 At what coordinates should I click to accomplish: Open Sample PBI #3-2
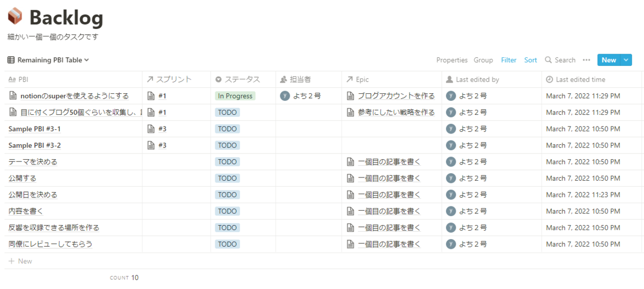(34, 145)
